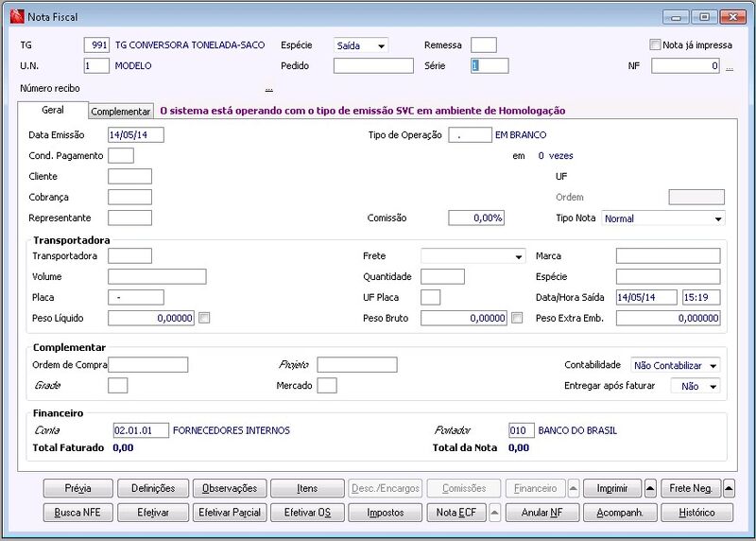Screen dimensions: 756x541
Task: Click the Efetivar button
Action: pos(153,513)
